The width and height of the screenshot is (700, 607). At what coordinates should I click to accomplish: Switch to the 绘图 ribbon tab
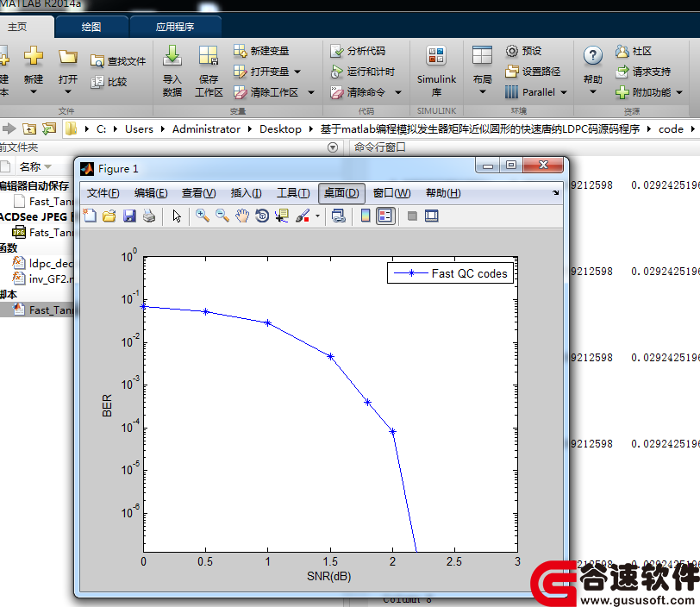(x=91, y=27)
